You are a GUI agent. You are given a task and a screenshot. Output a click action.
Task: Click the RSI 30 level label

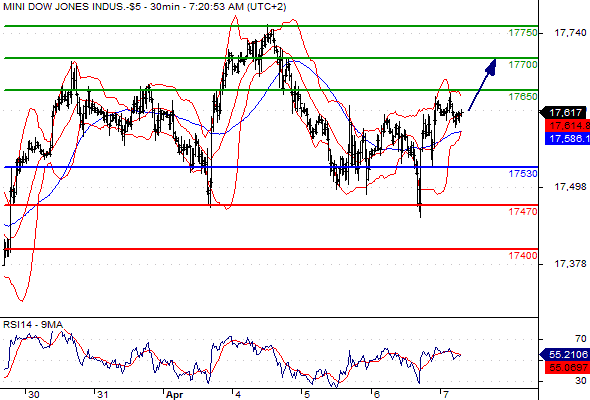[581, 381]
